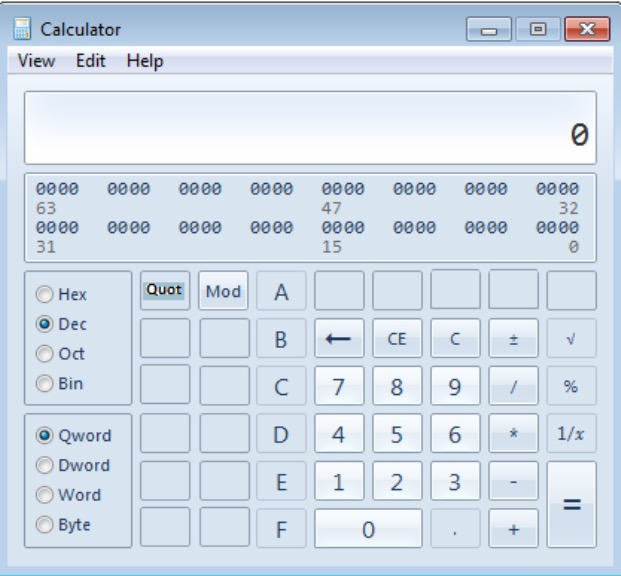
Task: Click the divide button
Action: point(513,386)
